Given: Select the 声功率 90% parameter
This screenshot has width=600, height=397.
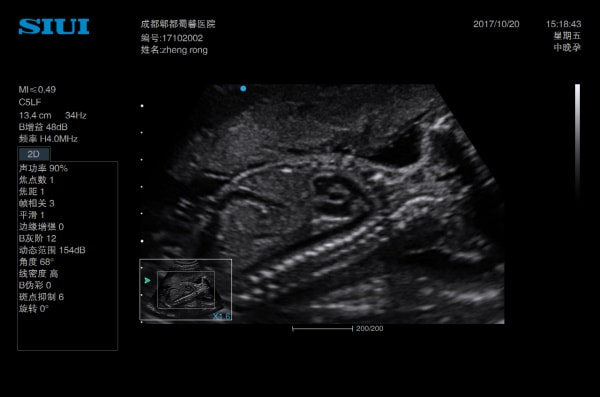Looking at the screenshot, I should [43, 168].
